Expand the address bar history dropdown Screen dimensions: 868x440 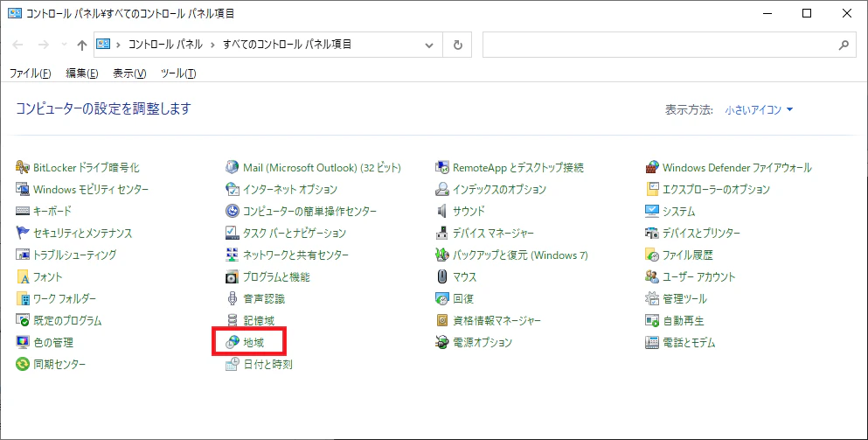click(x=429, y=45)
